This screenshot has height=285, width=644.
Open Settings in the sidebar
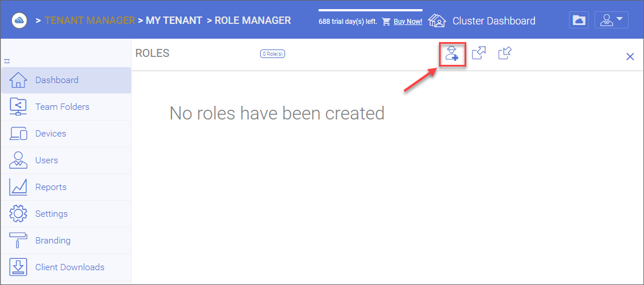66,214
